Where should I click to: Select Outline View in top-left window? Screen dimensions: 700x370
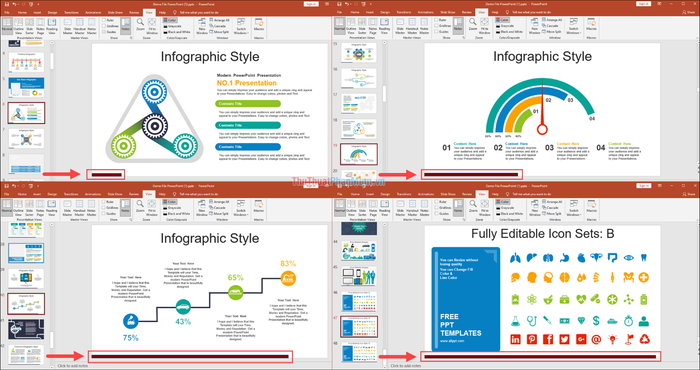18,27
